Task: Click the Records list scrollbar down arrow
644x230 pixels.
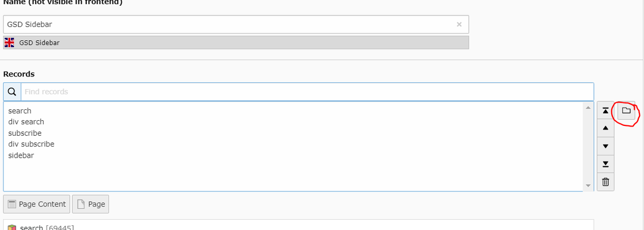Action: (588, 186)
